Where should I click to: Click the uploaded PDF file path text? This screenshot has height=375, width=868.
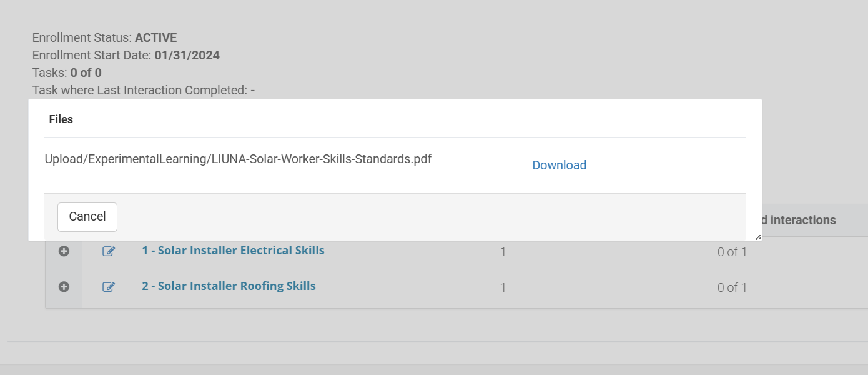(238, 159)
